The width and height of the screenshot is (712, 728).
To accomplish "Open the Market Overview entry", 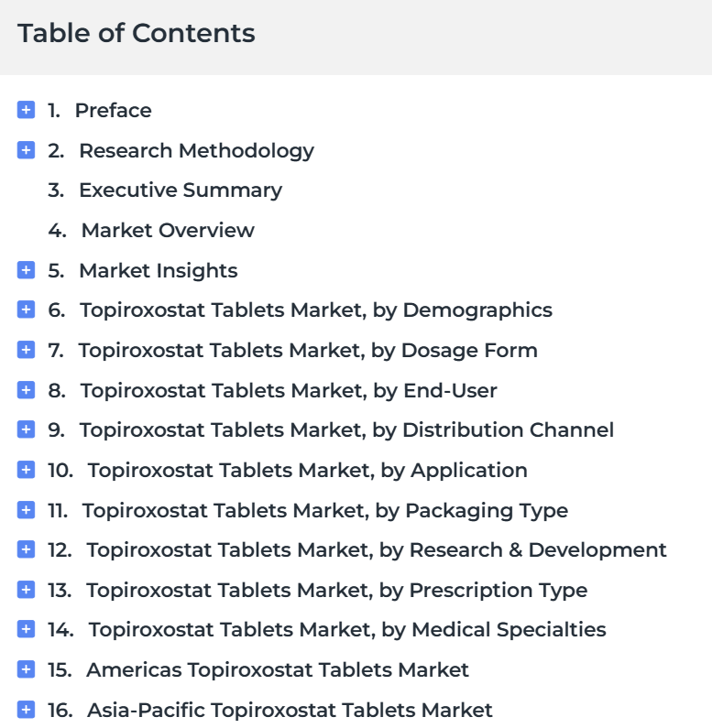I will 168,230.
